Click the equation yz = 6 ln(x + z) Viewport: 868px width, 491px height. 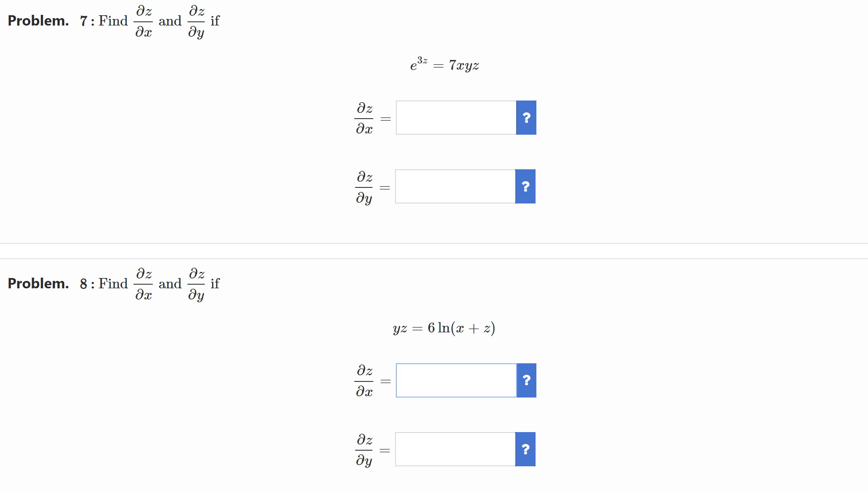pyautogui.click(x=444, y=328)
